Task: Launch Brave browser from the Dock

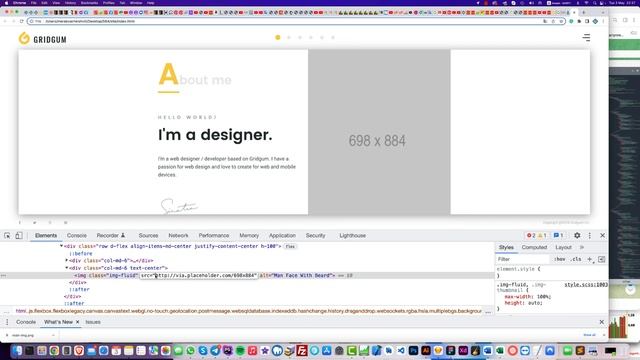Action: point(79,351)
